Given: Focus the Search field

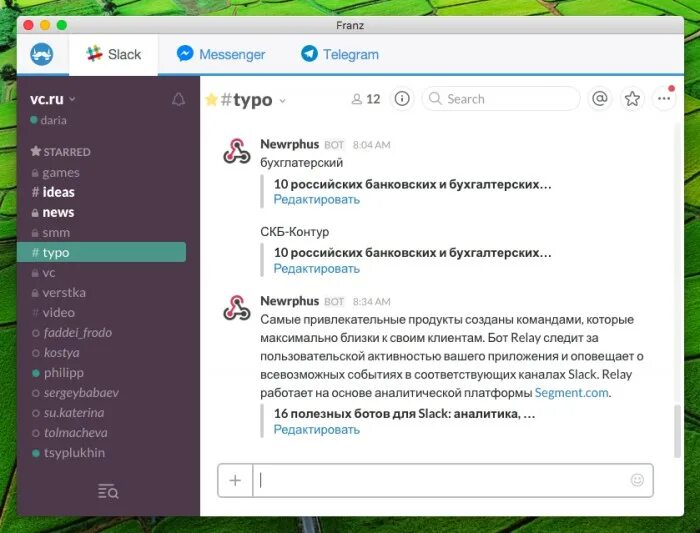Looking at the screenshot, I should pyautogui.click(x=500, y=99).
